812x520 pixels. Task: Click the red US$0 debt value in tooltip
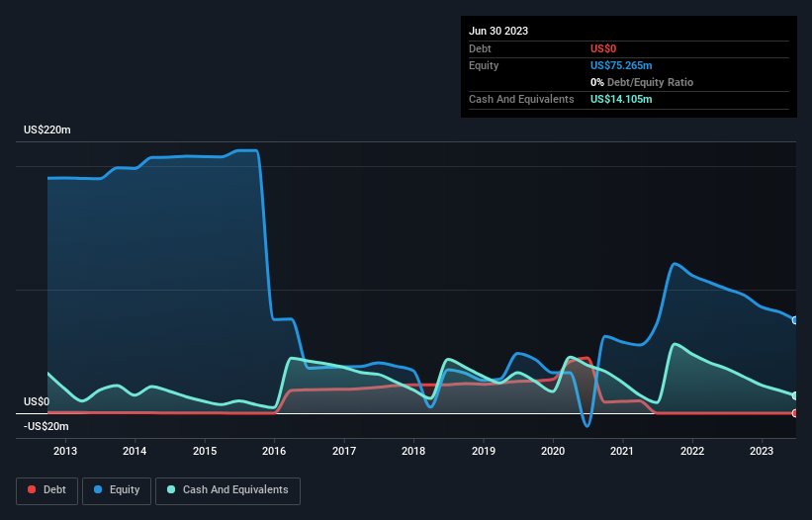coord(603,48)
